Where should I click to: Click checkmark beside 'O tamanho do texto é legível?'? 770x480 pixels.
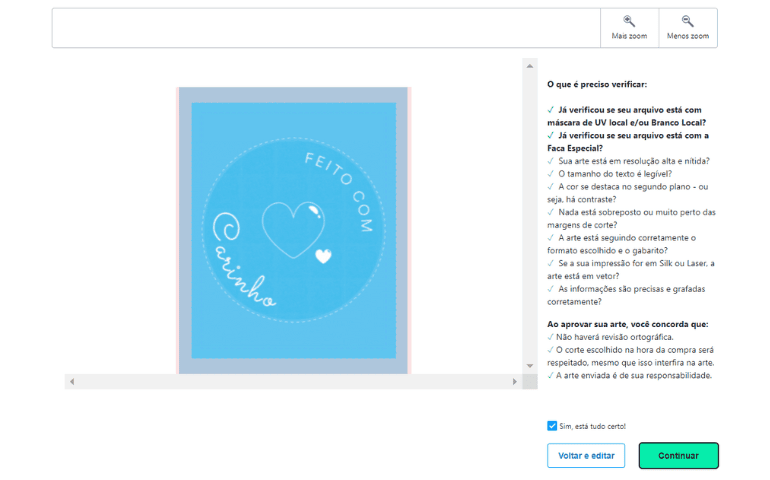click(x=551, y=174)
